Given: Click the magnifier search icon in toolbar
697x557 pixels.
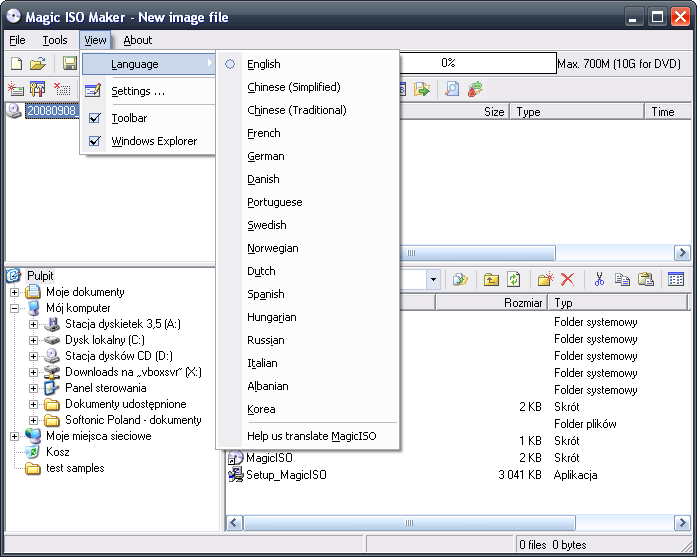Looking at the screenshot, I should [x=452, y=89].
